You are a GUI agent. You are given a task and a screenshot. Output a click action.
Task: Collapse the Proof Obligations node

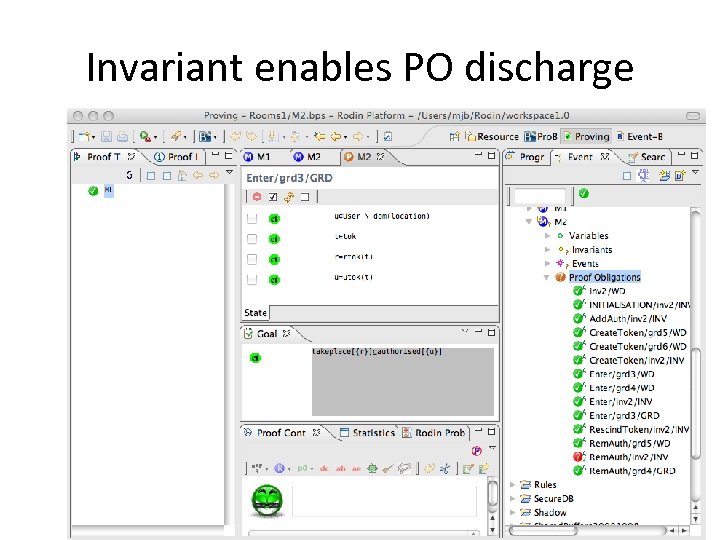pos(547,277)
